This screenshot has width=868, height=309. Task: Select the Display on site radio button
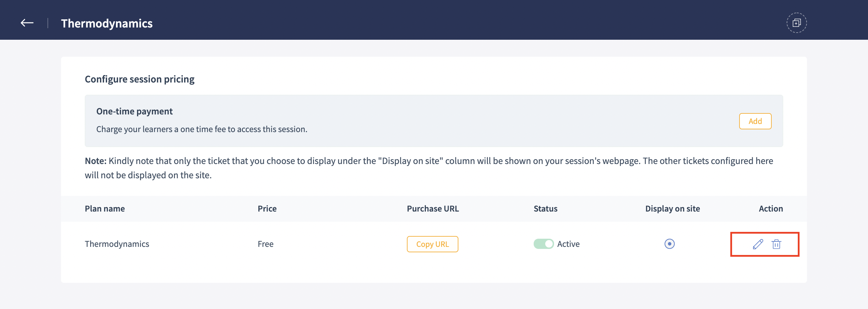tap(669, 244)
